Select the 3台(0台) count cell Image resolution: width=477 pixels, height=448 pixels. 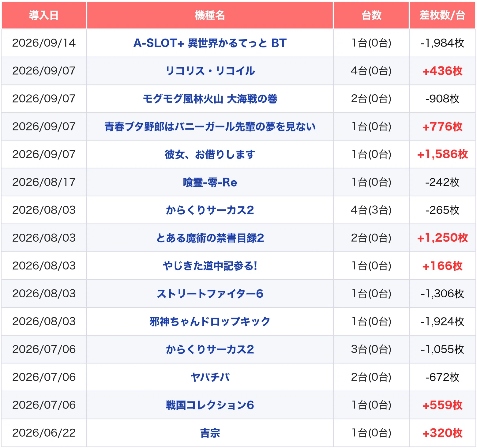(371, 350)
